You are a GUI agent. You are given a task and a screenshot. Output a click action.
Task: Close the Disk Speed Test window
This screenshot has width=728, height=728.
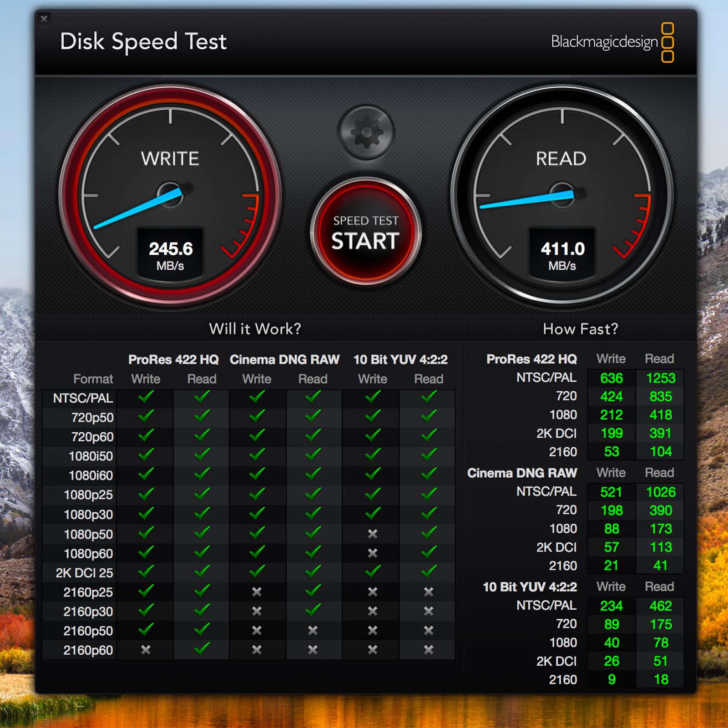click(x=44, y=19)
